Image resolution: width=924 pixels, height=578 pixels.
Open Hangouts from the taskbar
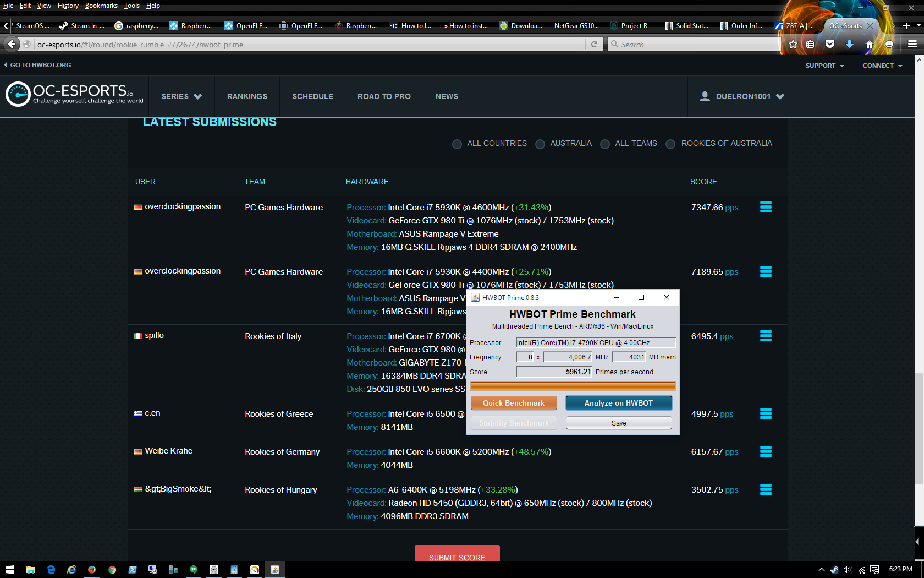click(x=194, y=570)
